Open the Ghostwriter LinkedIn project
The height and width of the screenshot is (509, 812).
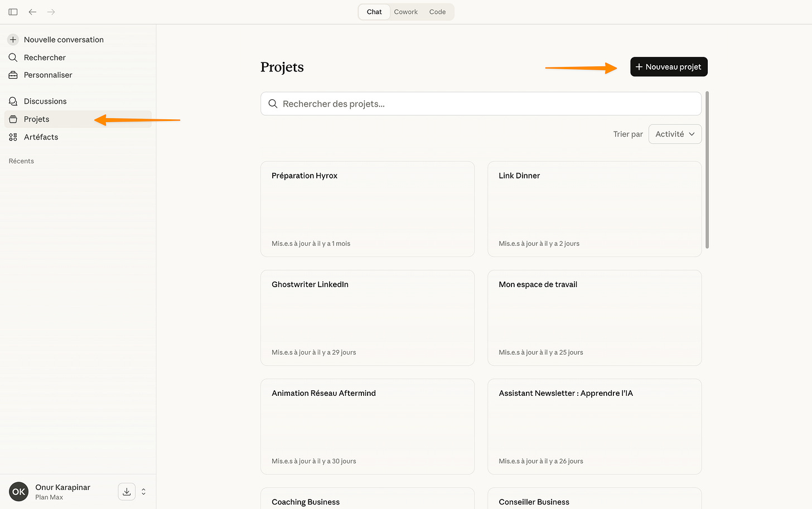[x=368, y=318]
